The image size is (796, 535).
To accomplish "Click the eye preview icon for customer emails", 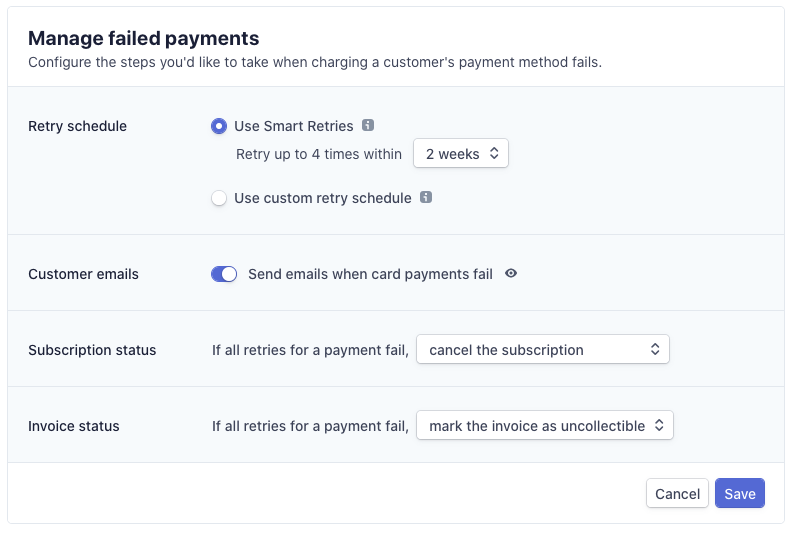I will click(x=511, y=274).
